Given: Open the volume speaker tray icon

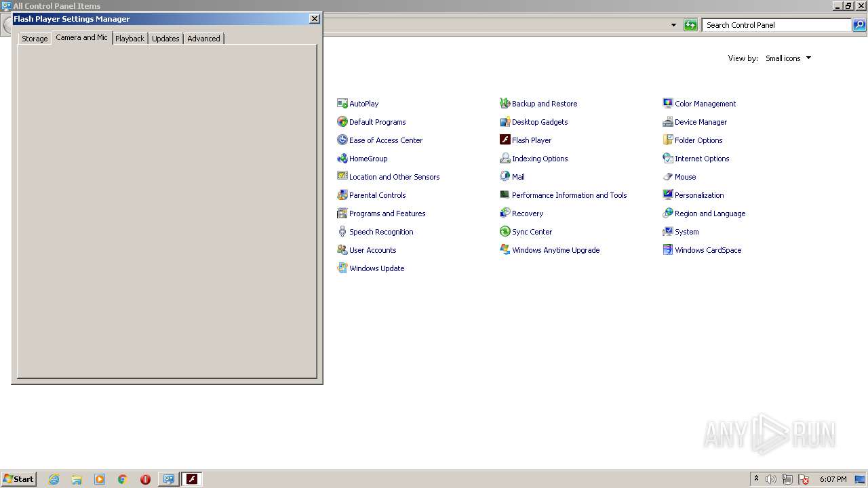Looking at the screenshot, I should pos(771,479).
